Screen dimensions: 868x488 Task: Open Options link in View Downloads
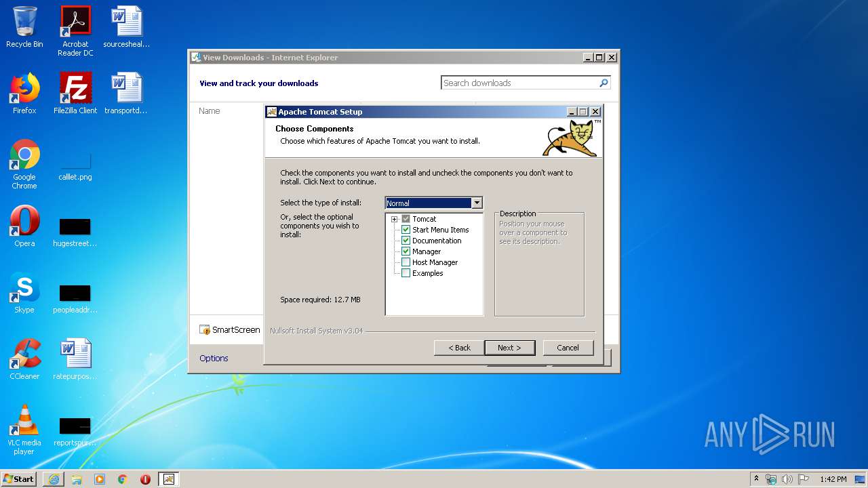(214, 358)
